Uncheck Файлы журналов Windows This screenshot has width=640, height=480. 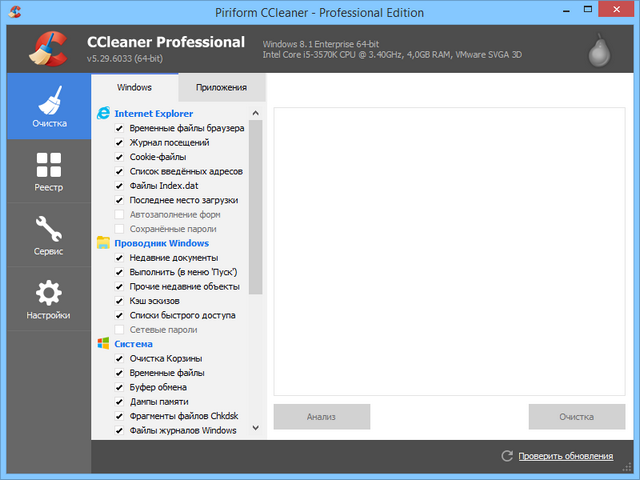tap(119, 430)
